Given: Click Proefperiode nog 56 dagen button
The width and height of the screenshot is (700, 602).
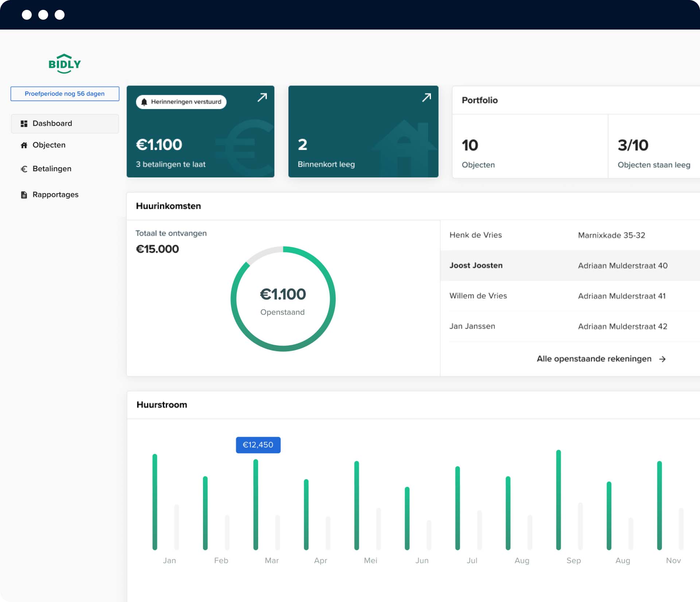Looking at the screenshot, I should tap(65, 94).
